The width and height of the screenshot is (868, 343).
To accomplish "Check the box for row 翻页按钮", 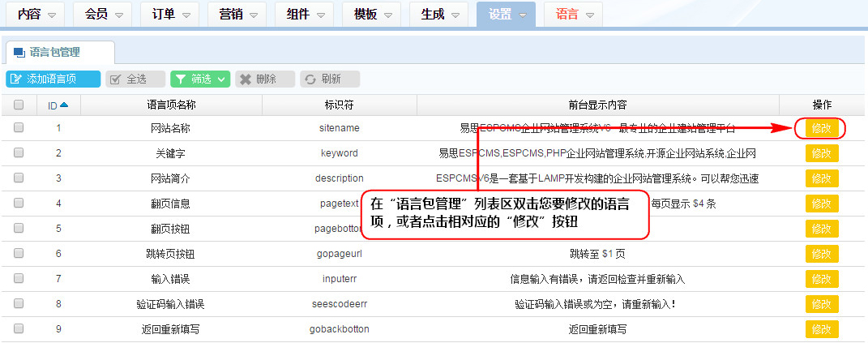I will point(19,228).
